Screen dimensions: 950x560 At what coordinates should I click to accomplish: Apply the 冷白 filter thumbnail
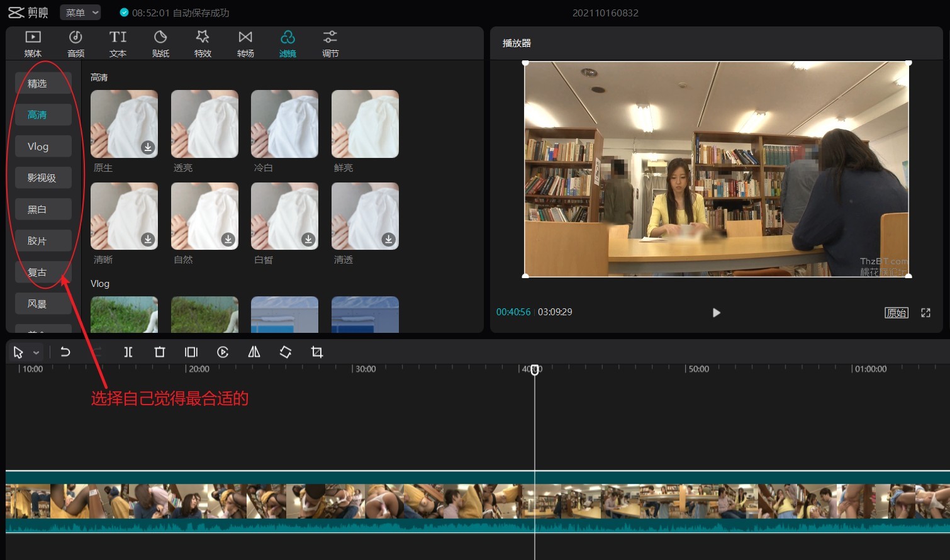point(284,124)
